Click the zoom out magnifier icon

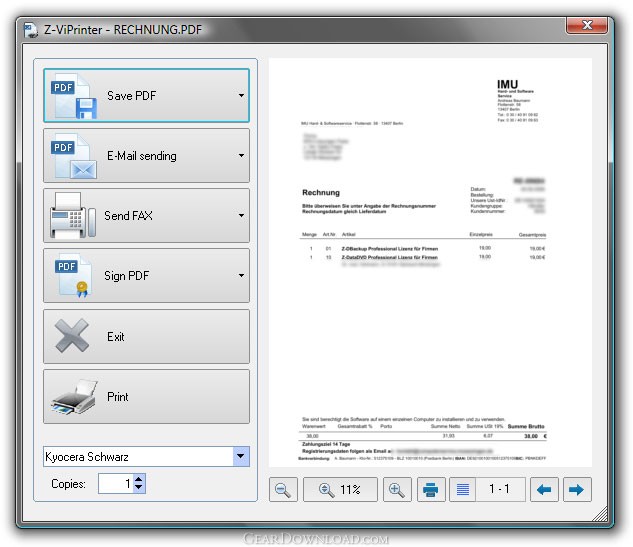click(x=283, y=489)
